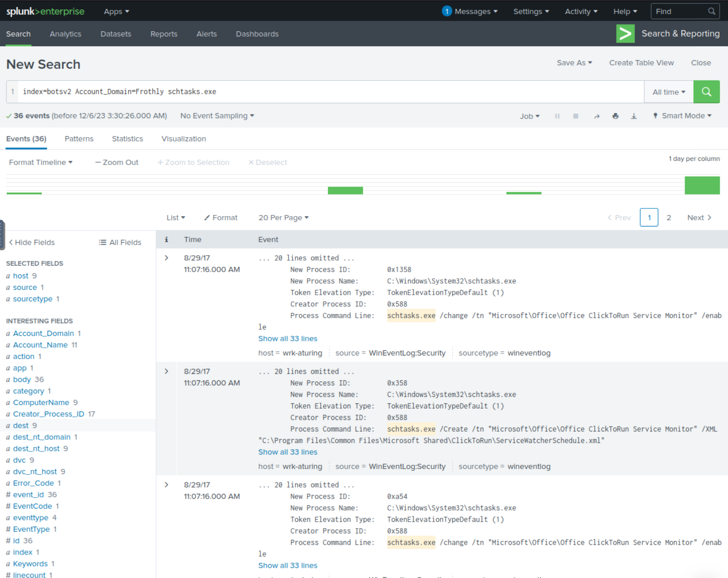Click the Messages count badge
728x578 pixels.
pyautogui.click(x=447, y=11)
